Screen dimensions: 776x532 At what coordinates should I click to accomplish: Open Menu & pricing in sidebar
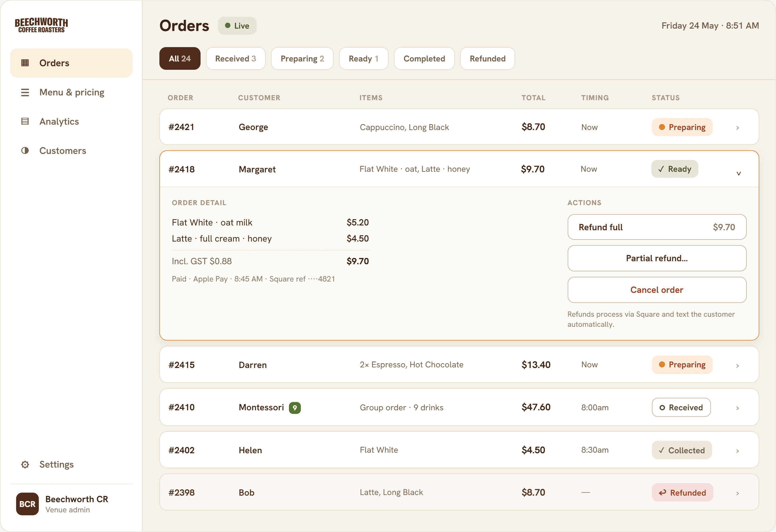[71, 92]
